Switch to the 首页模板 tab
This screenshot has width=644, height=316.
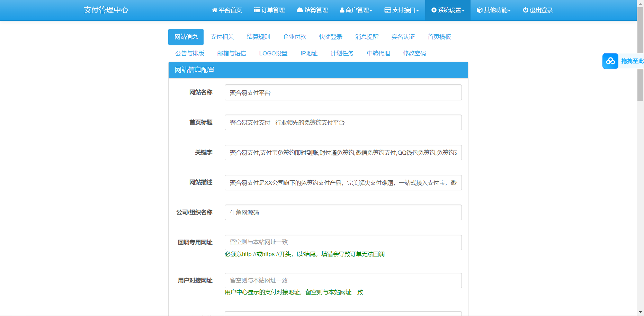[x=439, y=37]
